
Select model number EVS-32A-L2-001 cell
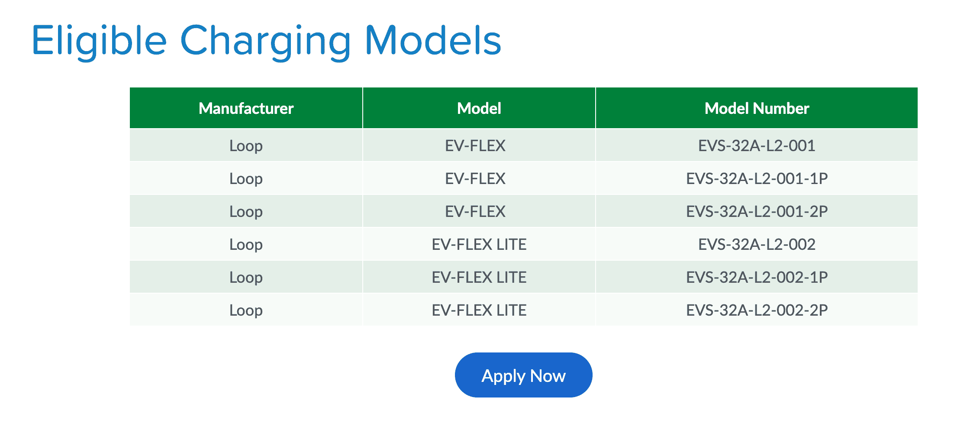point(756,145)
